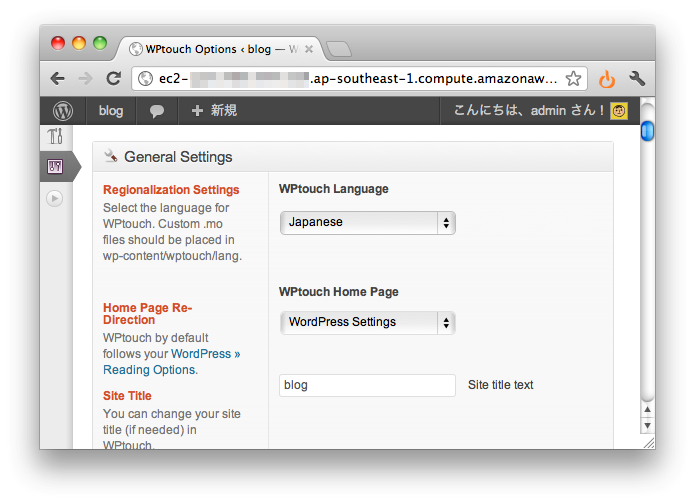Select the Settings sidebar icon
695x504 pixels.
pyautogui.click(x=55, y=167)
